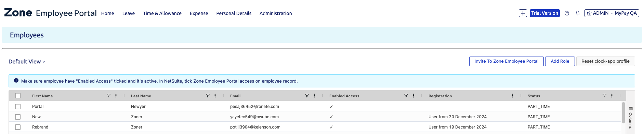The height and width of the screenshot is (134, 644).
Task: Select the New Zoner row checkbox
Action: (18, 117)
